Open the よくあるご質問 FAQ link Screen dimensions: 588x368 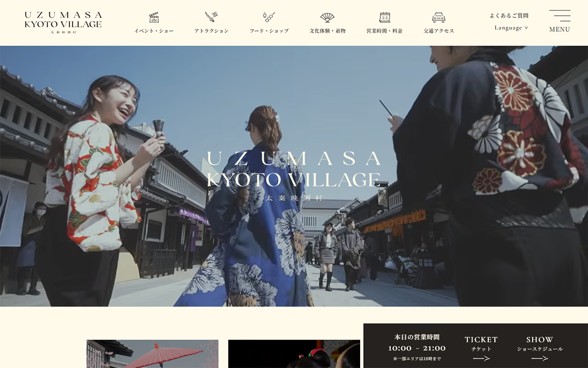point(509,16)
